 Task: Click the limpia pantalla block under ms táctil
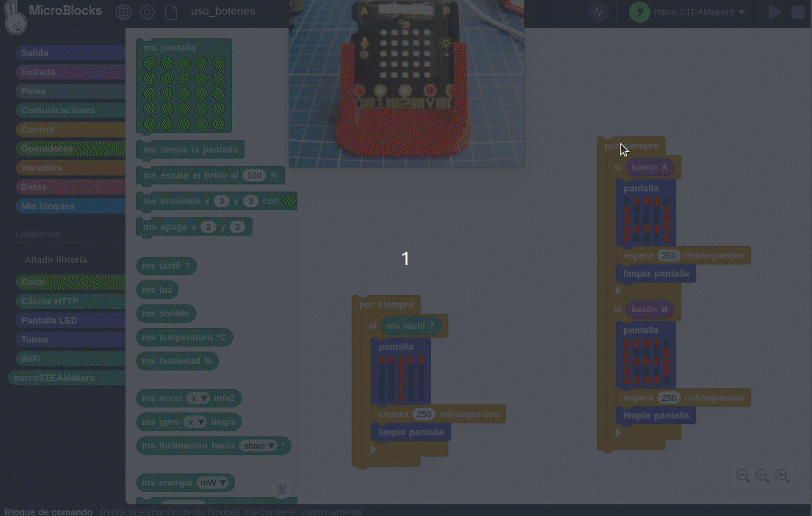click(411, 432)
